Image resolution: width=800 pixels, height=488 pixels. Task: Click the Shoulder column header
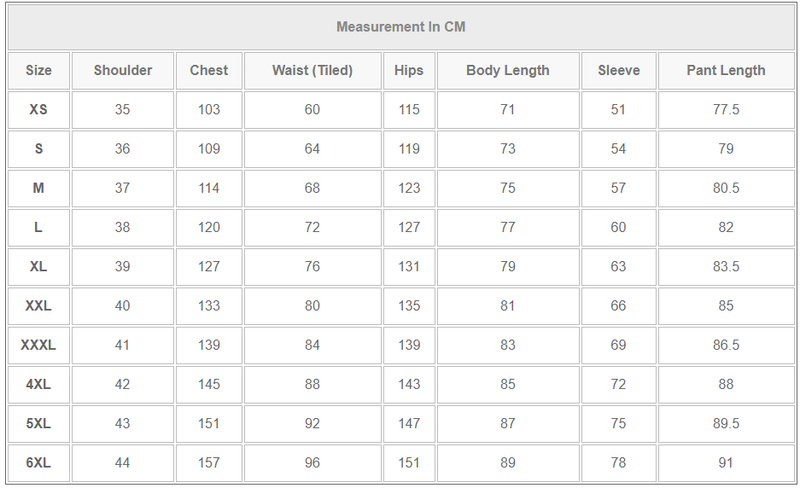pyautogui.click(x=123, y=71)
